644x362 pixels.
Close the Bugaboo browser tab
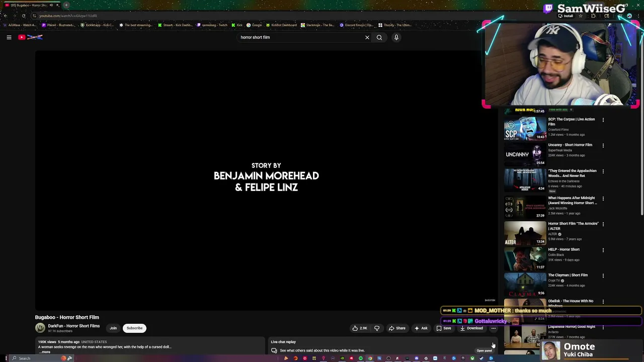click(57, 5)
